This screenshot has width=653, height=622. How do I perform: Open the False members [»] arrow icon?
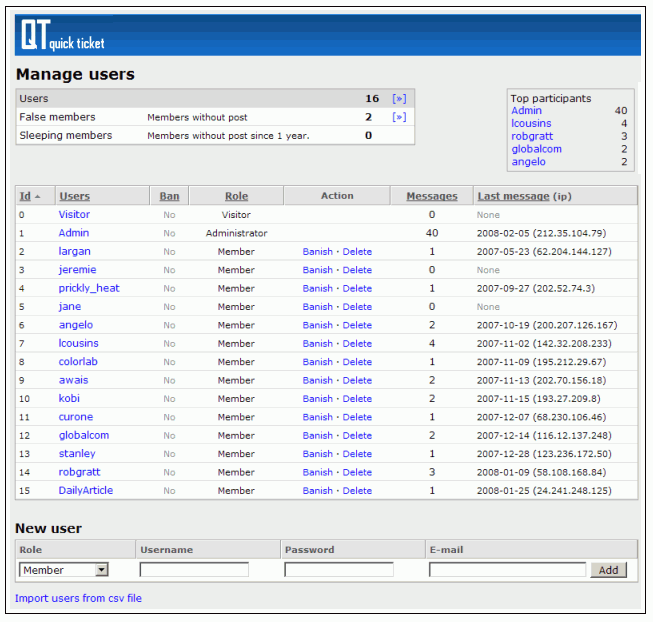(x=399, y=117)
